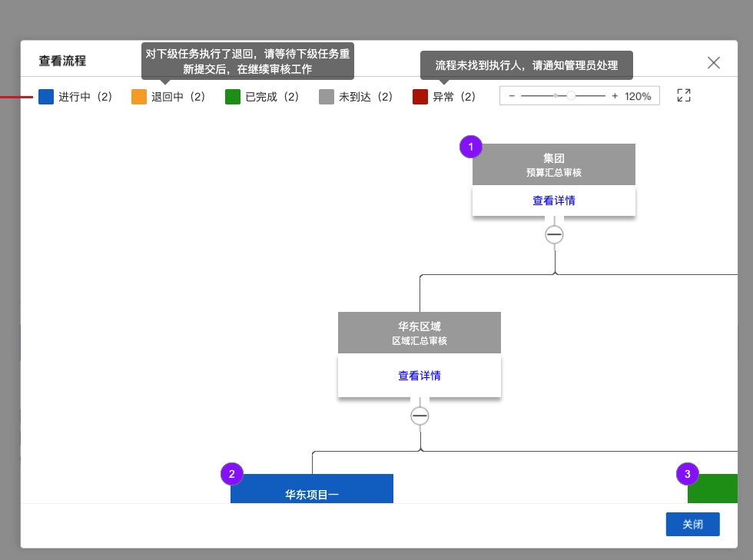Click the green 已完成 legend swatch
The width and height of the screenshot is (753, 560).
(x=233, y=97)
